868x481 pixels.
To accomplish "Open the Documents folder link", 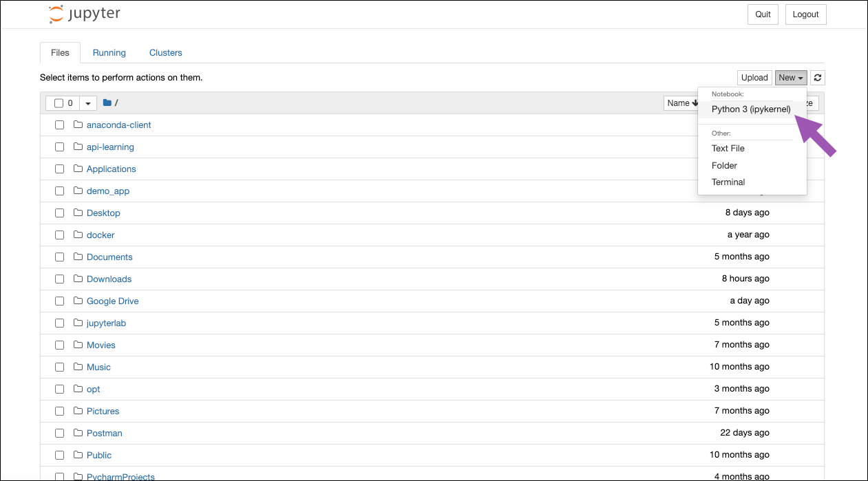I will click(x=109, y=257).
